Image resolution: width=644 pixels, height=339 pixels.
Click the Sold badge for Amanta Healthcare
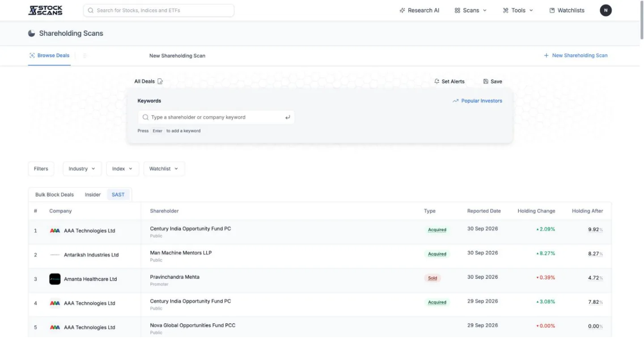(432, 278)
